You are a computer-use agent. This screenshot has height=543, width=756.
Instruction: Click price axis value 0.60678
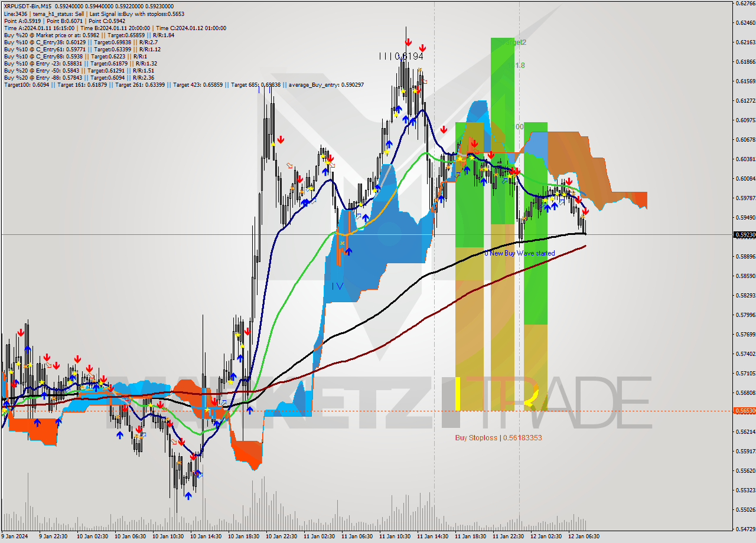(x=745, y=140)
